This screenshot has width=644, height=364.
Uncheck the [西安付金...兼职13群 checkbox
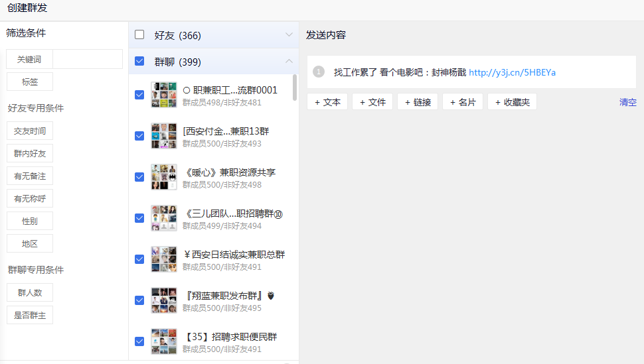(x=139, y=136)
